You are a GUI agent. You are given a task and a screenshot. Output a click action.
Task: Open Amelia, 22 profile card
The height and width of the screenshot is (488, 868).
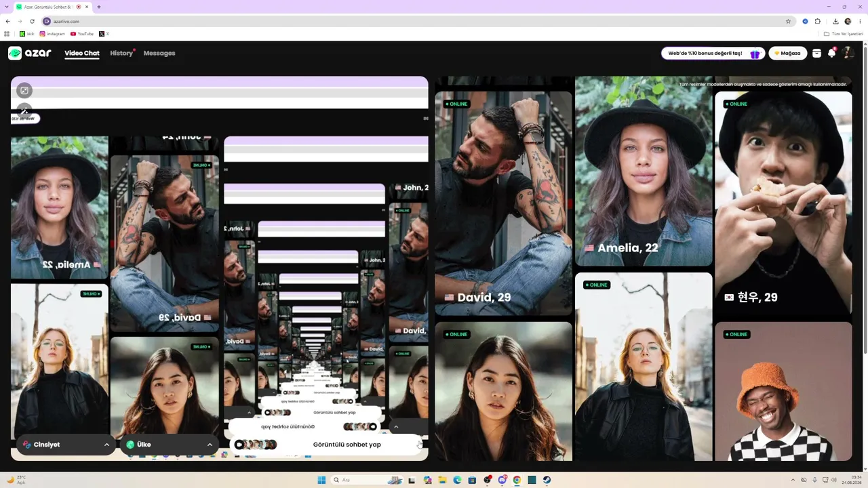click(644, 171)
